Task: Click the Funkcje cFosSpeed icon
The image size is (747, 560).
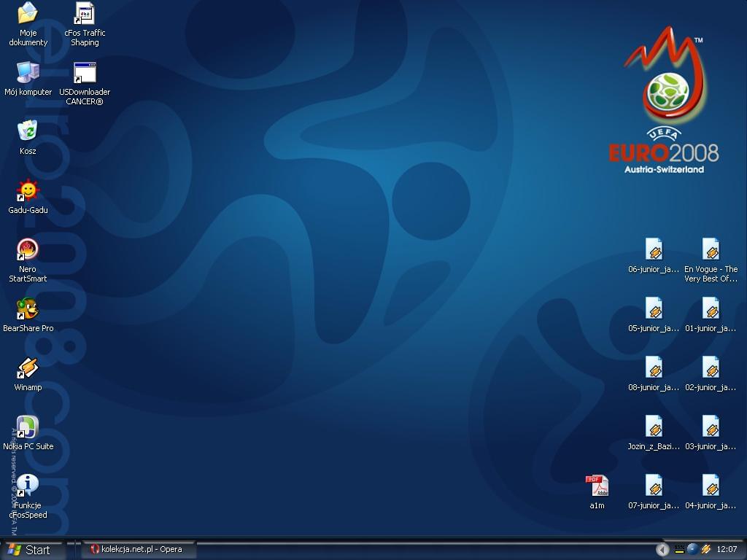Action: pos(28,487)
